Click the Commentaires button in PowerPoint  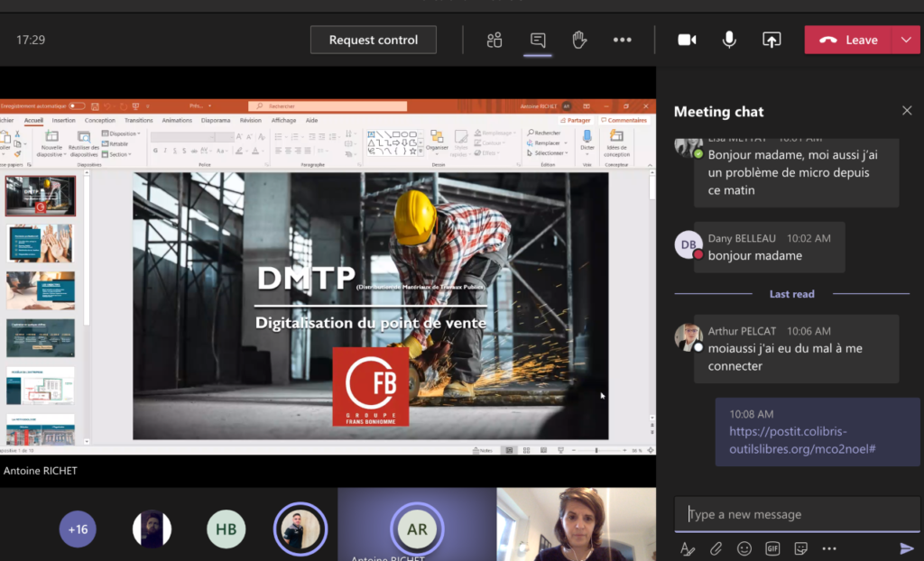pyautogui.click(x=624, y=120)
